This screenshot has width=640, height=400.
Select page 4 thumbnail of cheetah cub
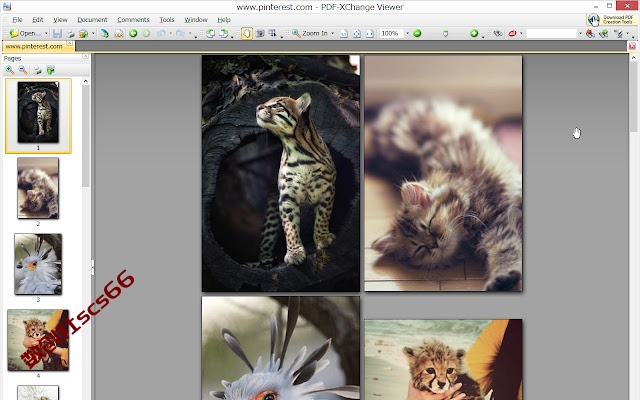[x=38, y=340]
